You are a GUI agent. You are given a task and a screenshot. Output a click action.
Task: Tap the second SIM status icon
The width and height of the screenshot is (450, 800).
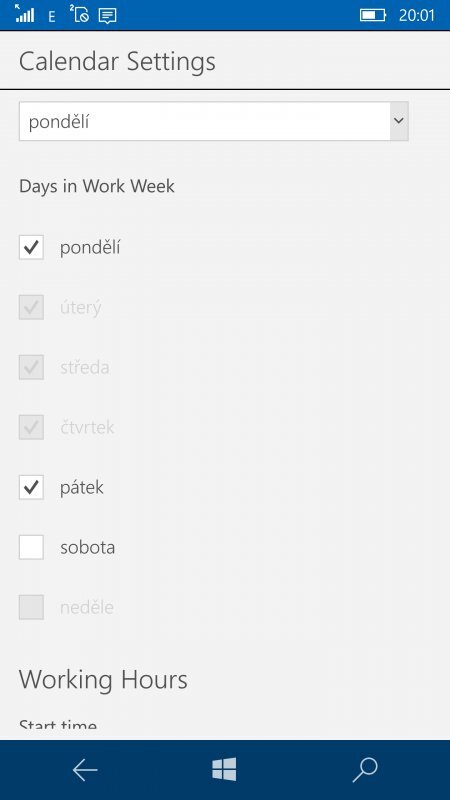79,13
